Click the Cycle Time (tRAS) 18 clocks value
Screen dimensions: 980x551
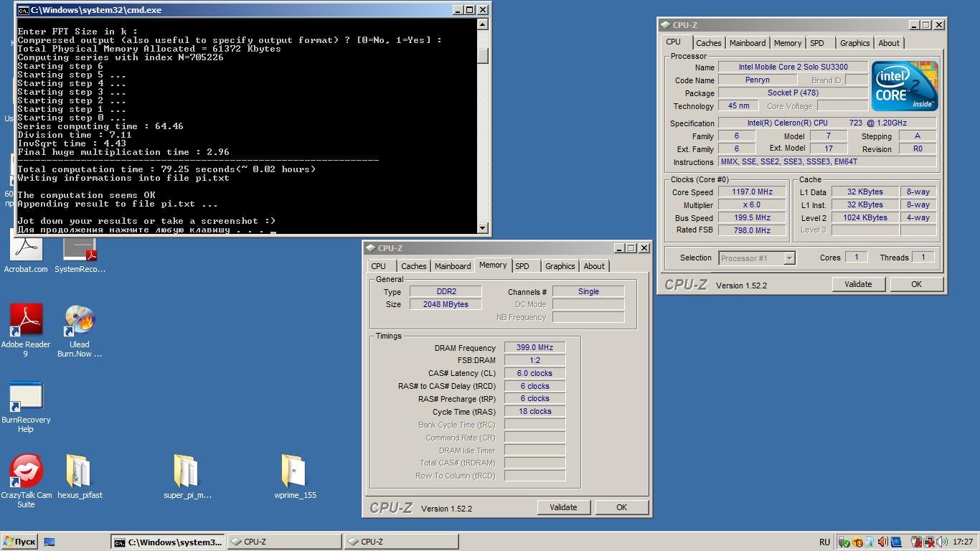point(534,412)
